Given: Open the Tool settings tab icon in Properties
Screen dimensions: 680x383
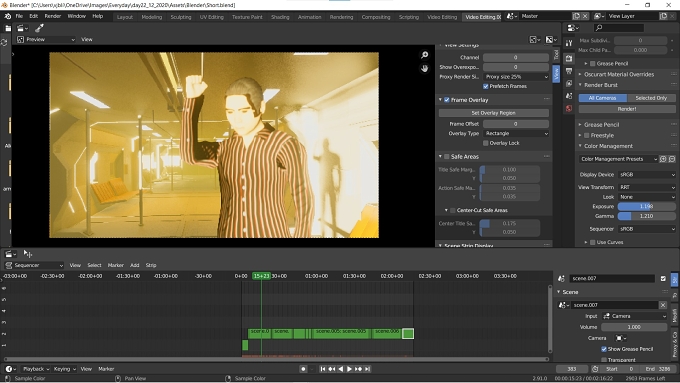Looking at the screenshot, I should coord(569,43).
